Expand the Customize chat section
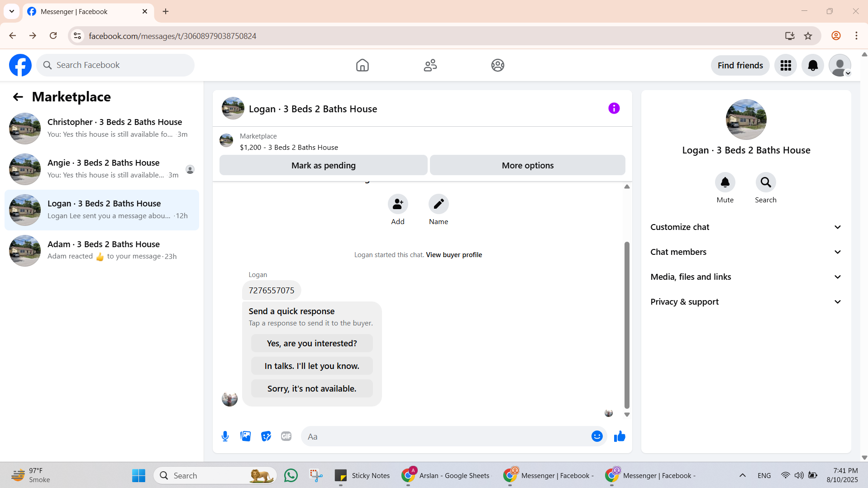Screen dimensions: 868x488 tap(746, 227)
